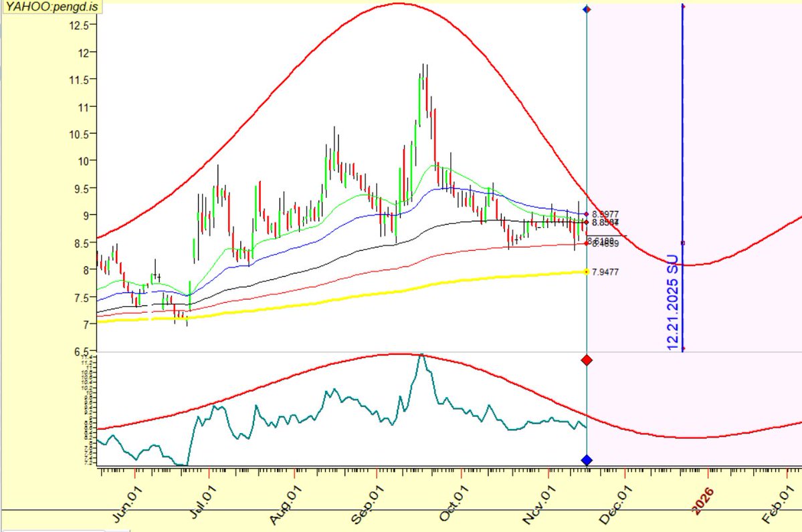The height and width of the screenshot is (532, 802).
Task: Click the YAHOO:pengd.is ticker label
Action: coord(51,7)
